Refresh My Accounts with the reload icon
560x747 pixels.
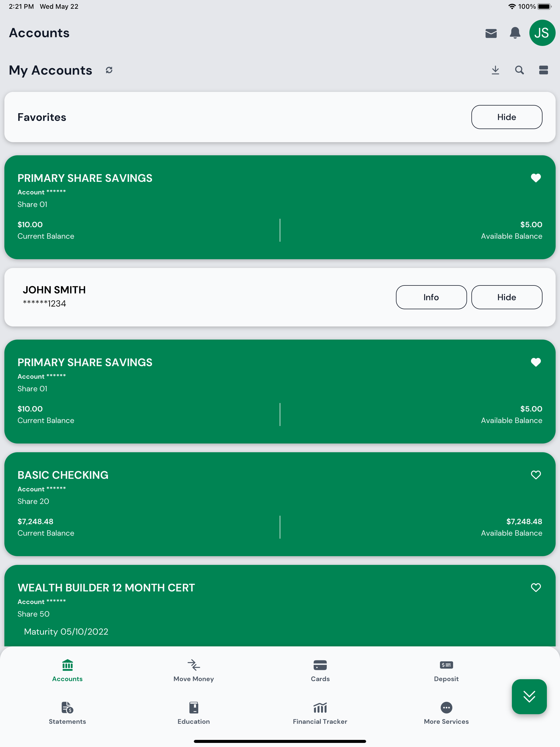click(109, 70)
